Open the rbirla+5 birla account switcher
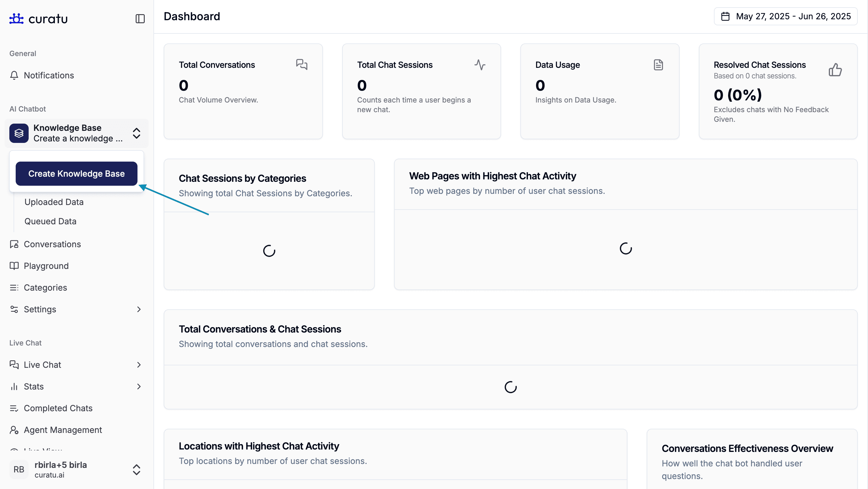 (77, 469)
